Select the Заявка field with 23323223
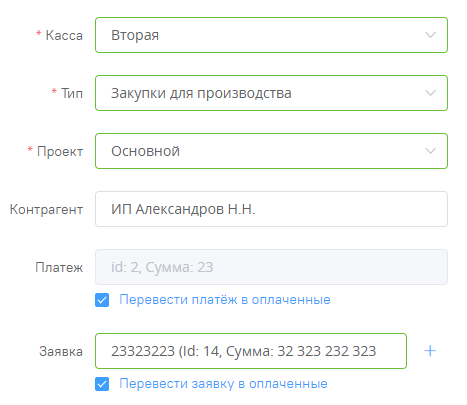This screenshot has height=405, width=467. [x=251, y=351]
